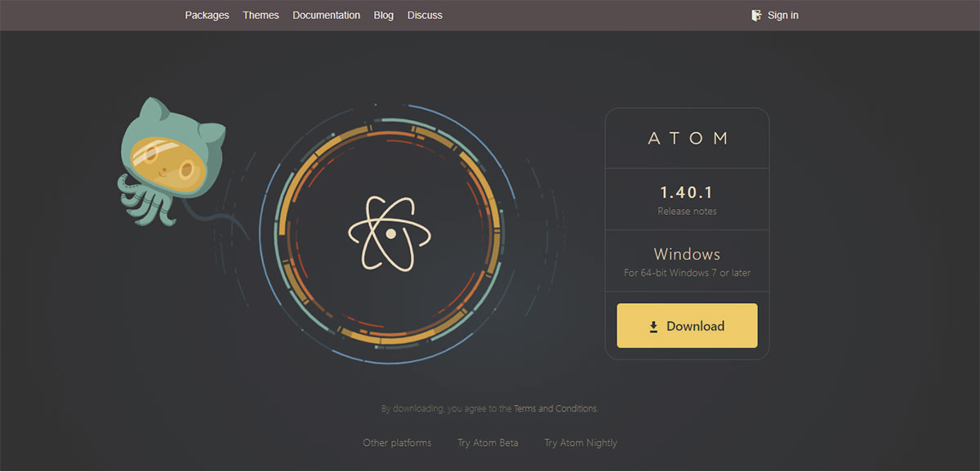Visit the Blog link

(x=383, y=15)
